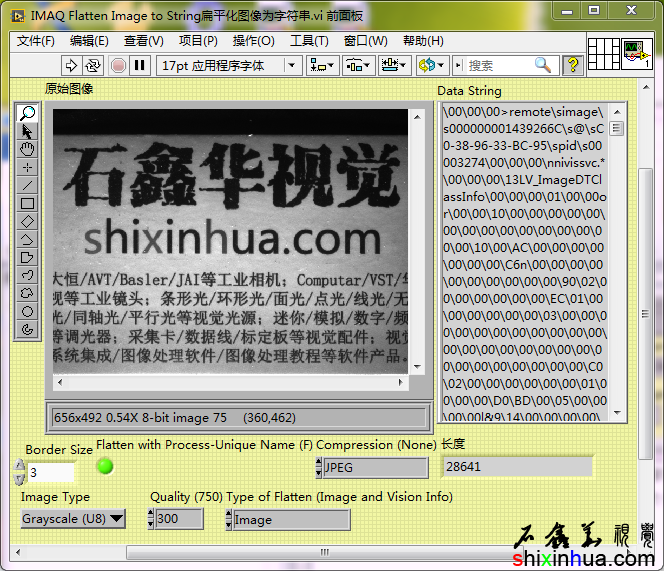Click the connector pane grid
Screen dimensions: 664x571
(604, 54)
